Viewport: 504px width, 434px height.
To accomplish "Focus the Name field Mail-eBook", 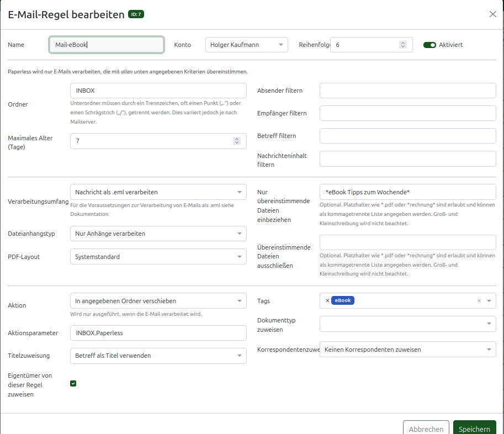I will 107,45.
